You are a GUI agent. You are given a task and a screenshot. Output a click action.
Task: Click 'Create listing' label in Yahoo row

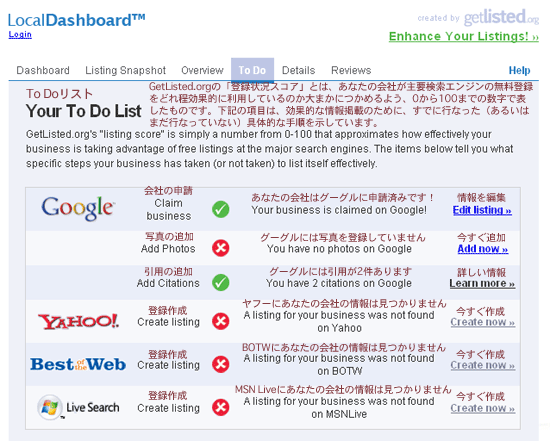168,322
